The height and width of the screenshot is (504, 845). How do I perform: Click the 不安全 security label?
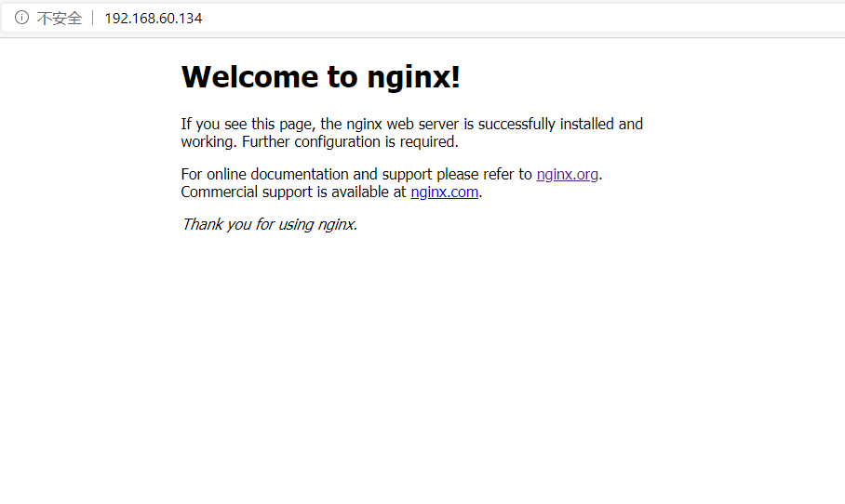pyautogui.click(x=60, y=19)
